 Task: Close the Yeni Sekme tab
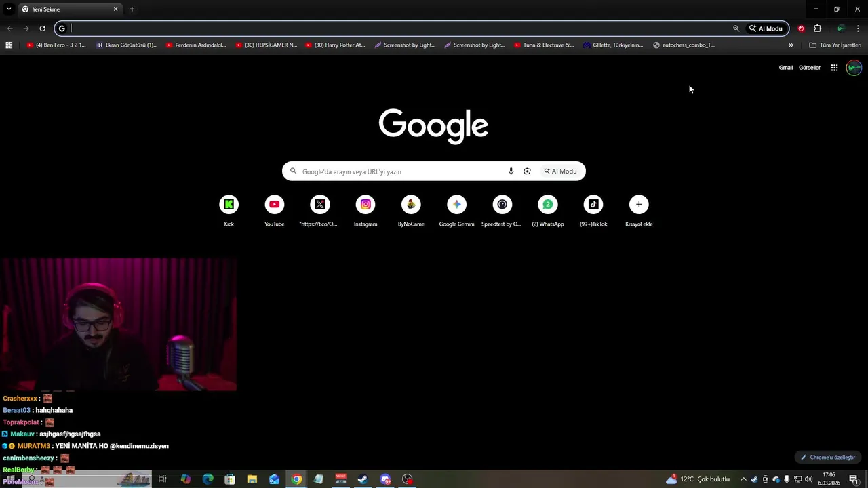[x=115, y=9]
